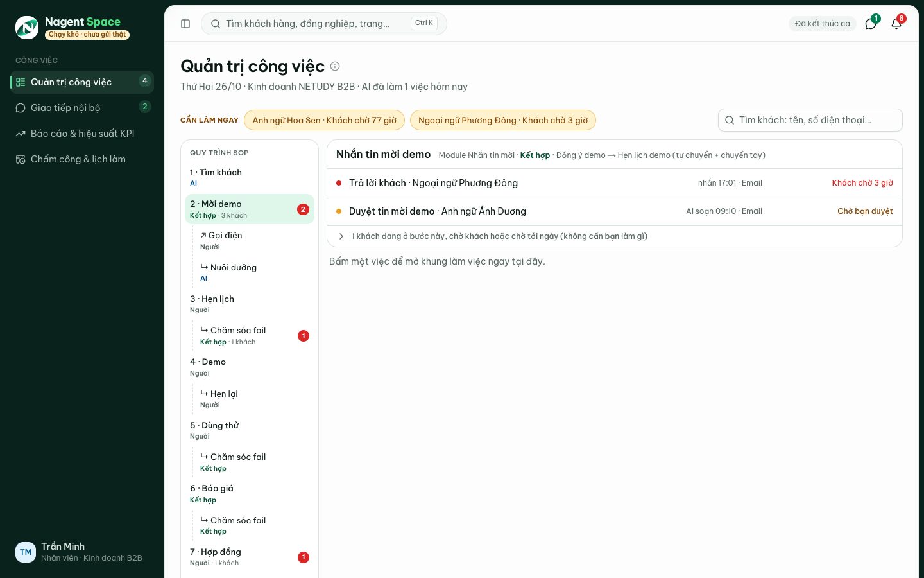This screenshot has height=578, width=924.
Task: Click the Nagent Space logo icon
Action: [x=27, y=28]
